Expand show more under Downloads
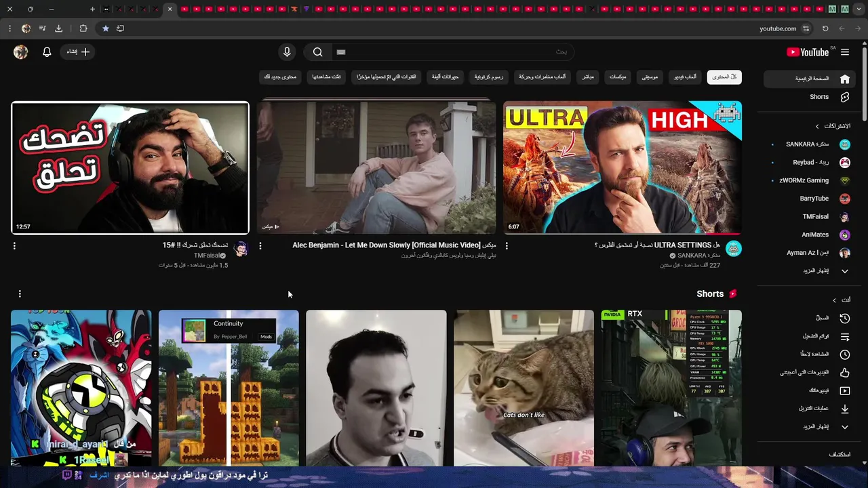The width and height of the screenshot is (868, 488). (x=810, y=427)
